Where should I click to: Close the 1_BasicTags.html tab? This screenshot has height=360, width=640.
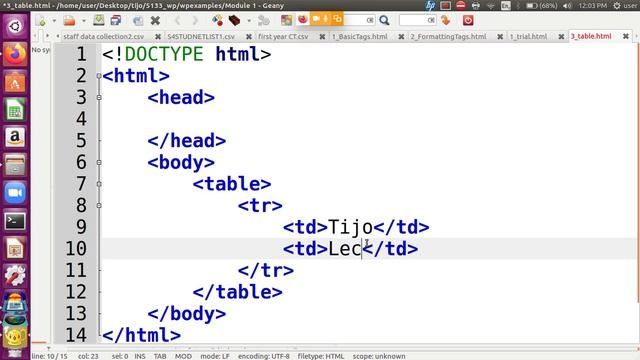401,37
